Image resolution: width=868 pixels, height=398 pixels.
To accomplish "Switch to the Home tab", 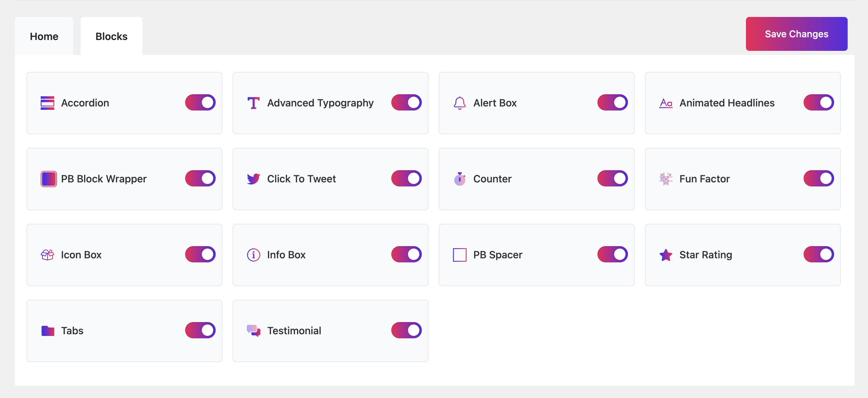I will (44, 36).
